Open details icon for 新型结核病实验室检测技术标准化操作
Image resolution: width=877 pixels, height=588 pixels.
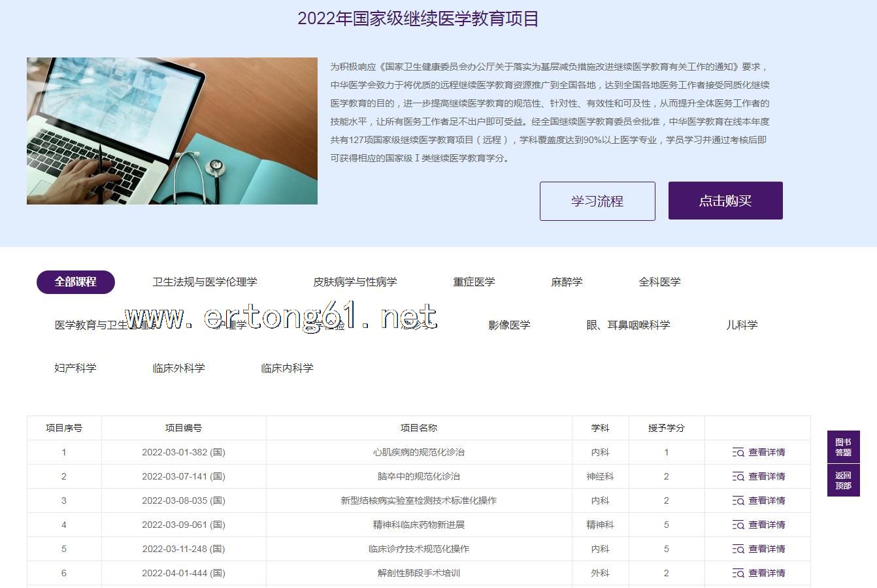(738, 500)
